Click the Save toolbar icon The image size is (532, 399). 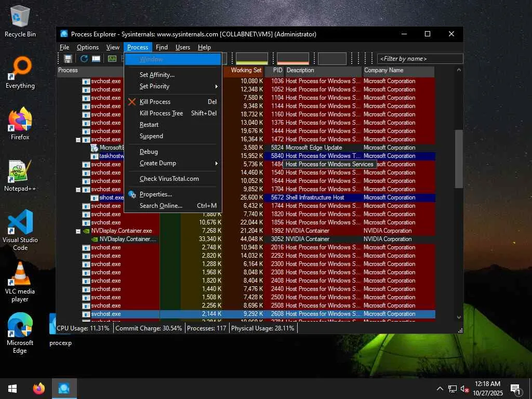[x=68, y=59]
